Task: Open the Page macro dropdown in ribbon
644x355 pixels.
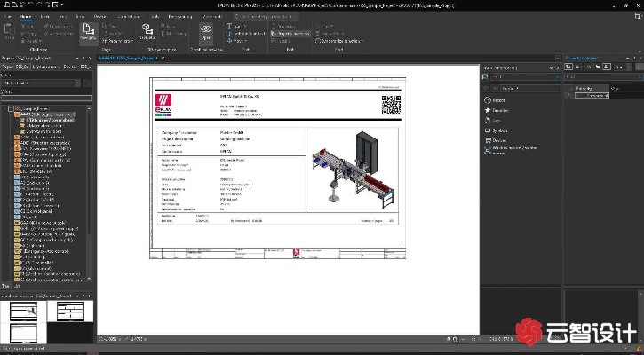Action: (x=116, y=41)
